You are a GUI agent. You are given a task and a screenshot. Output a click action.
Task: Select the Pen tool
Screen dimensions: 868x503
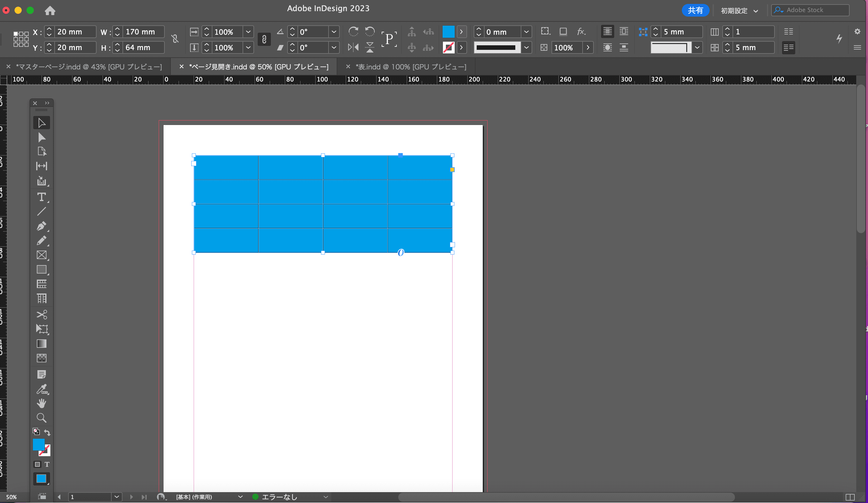pos(42,226)
